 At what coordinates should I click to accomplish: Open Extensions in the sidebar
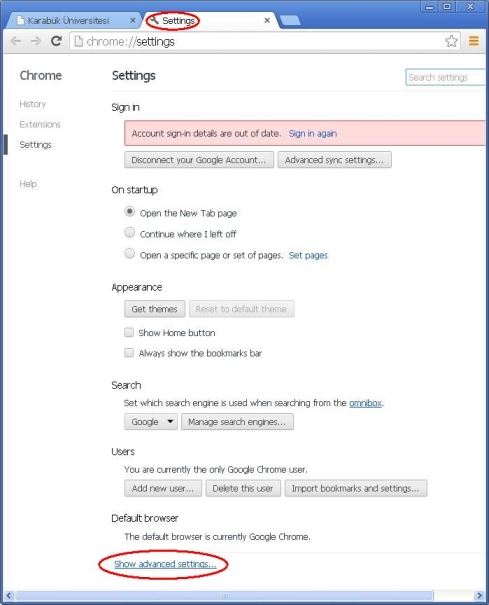point(40,125)
